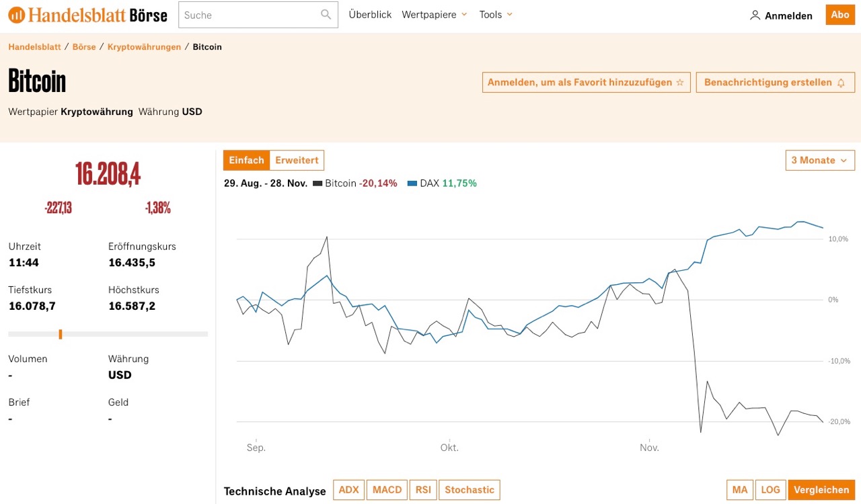Toggle the RSI indicator
The height and width of the screenshot is (504, 861).
pyautogui.click(x=423, y=490)
